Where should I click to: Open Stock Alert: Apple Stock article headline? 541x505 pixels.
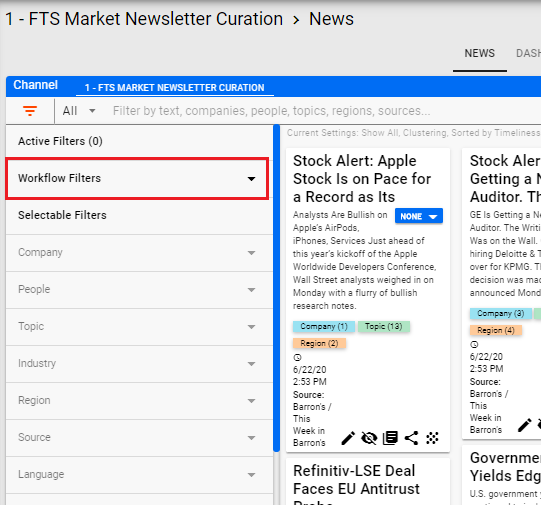pos(362,179)
